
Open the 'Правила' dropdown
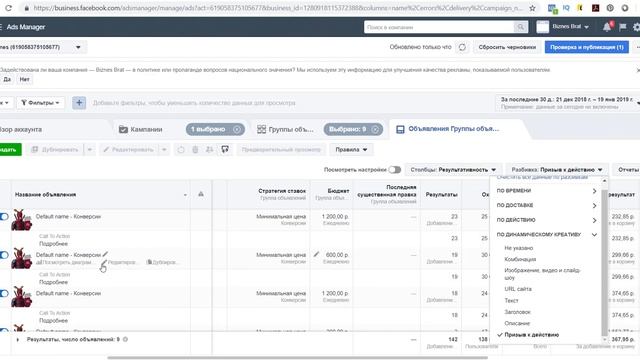351,150
